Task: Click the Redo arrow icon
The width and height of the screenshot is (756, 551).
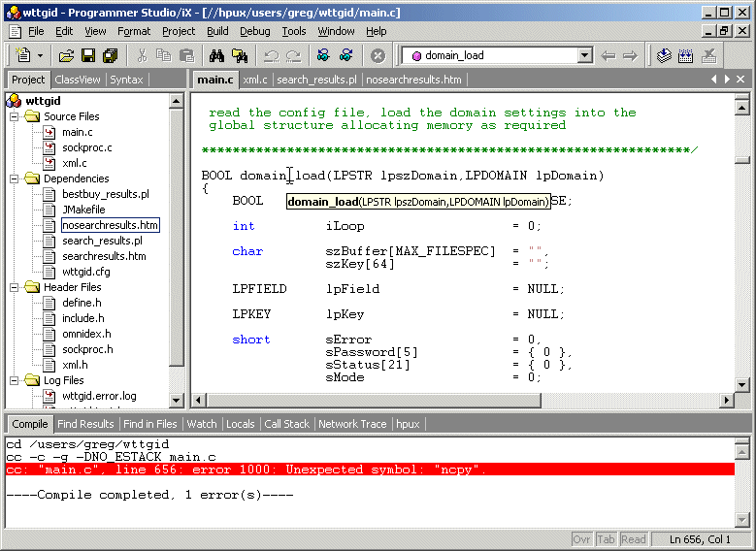Action: 294,56
